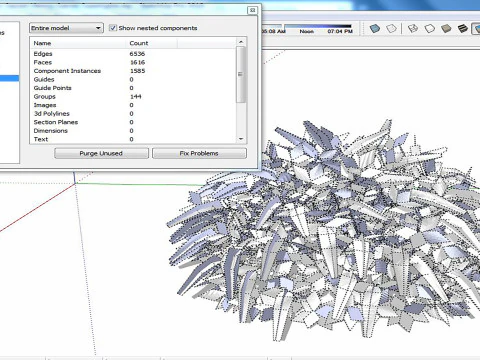Uncheck Show nested components checkbox
The image size is (480, 360).
tap(113, 28)
